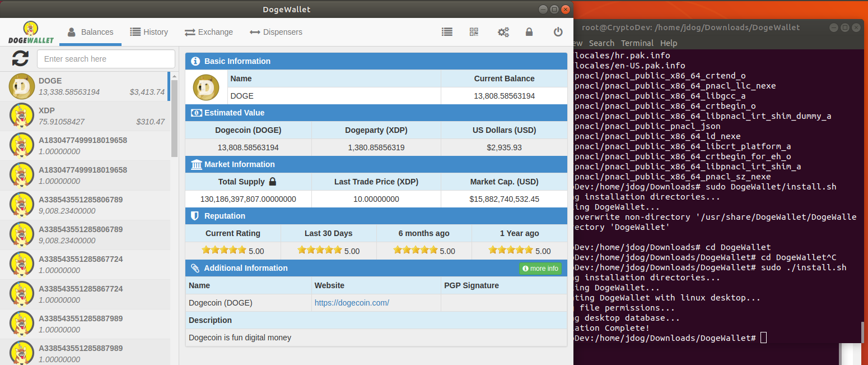Show the QR code icon
868x365 pixels.
coord(474,32)
